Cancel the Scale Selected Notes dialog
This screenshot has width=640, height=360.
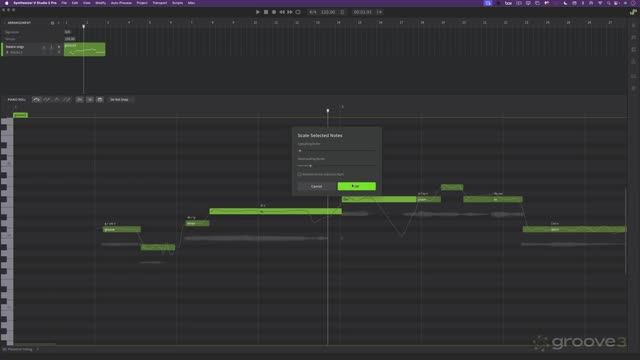pos(316,186)
